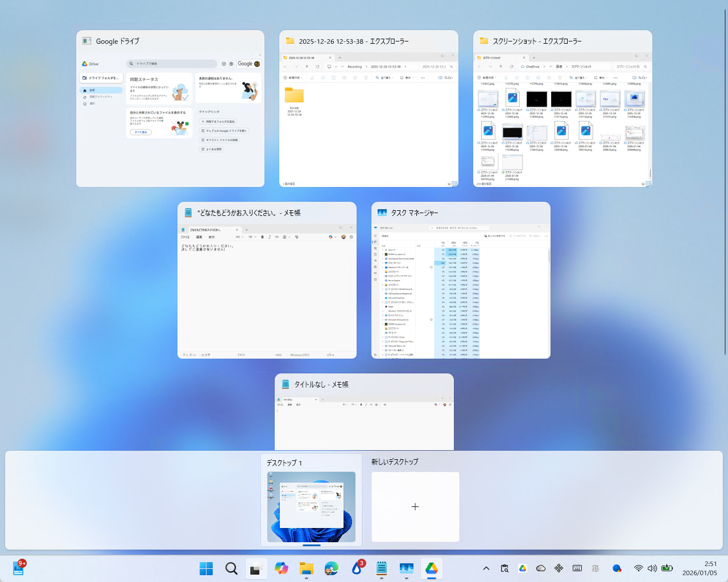
Task: Switch to the どなたもどうかお入りください tab
Action: 205,230
